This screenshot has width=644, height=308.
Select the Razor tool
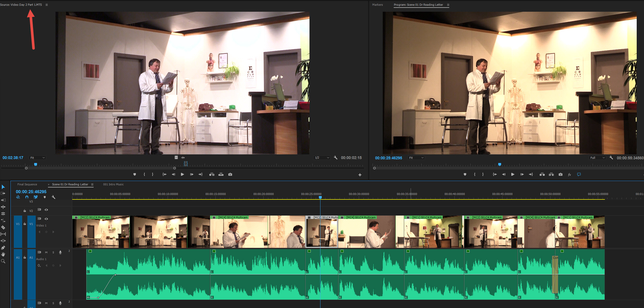point(3,227)
